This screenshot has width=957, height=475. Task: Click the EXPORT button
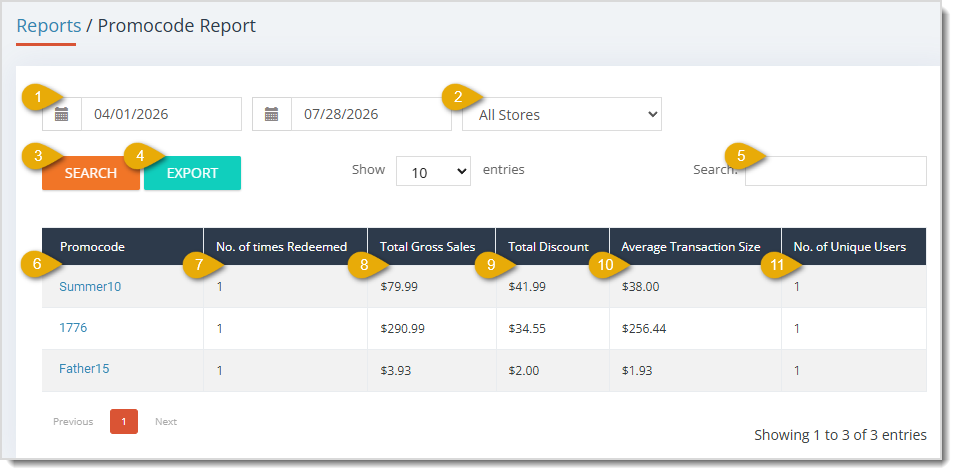(x=192, y=173)
